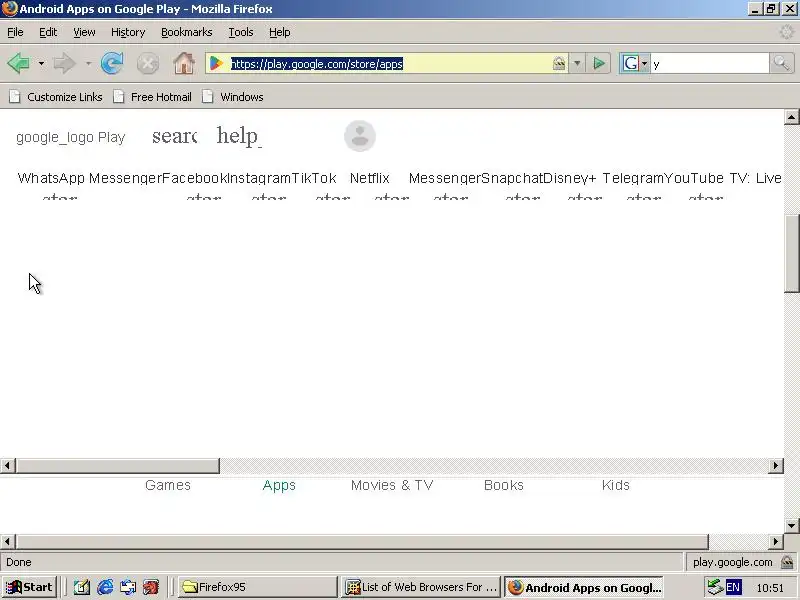Open the Instagram app link
Viewport: 800px width, 600px height.
coord(259,178)
